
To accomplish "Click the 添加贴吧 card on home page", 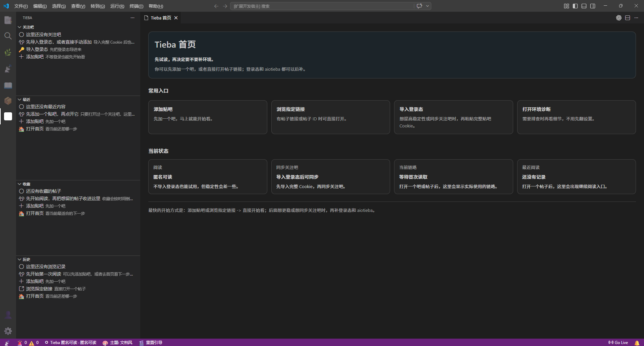I will (x=208, y=117).
